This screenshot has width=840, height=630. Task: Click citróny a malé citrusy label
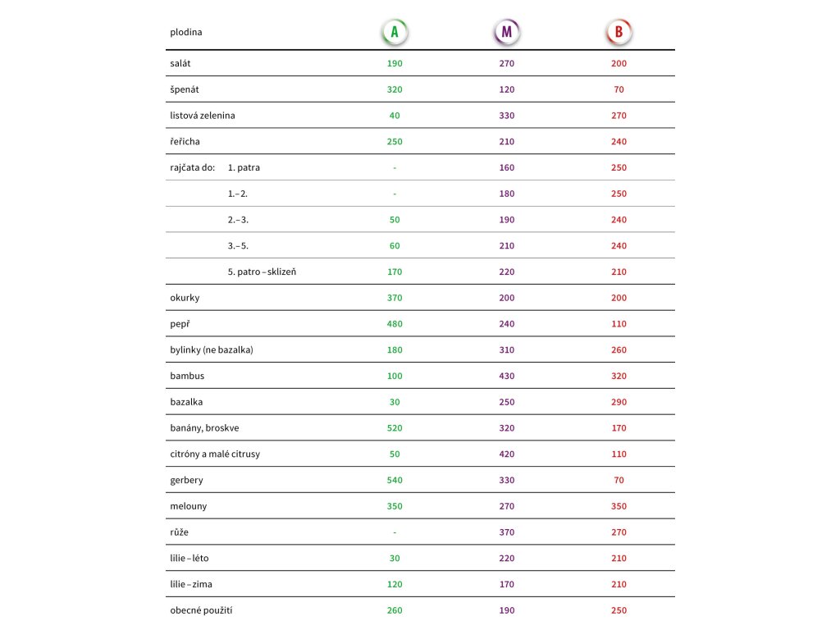click(x=215, y=454)
